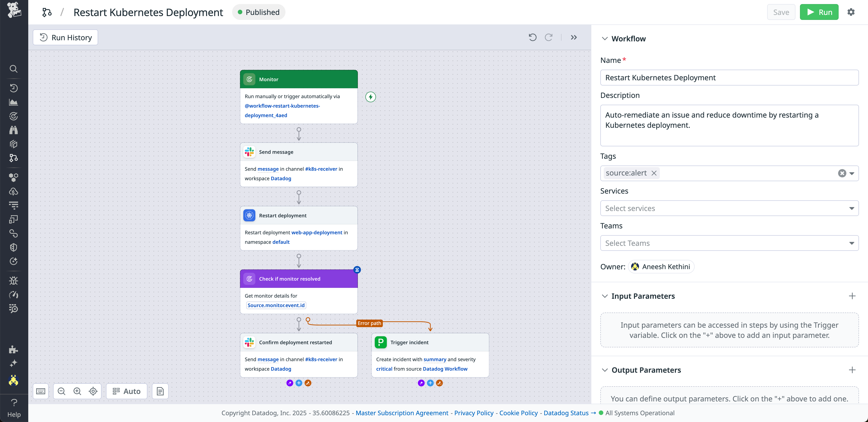Open search in the left navigation sidebar
The width and height of the screenshot is (868, 422).
(14, 69)
